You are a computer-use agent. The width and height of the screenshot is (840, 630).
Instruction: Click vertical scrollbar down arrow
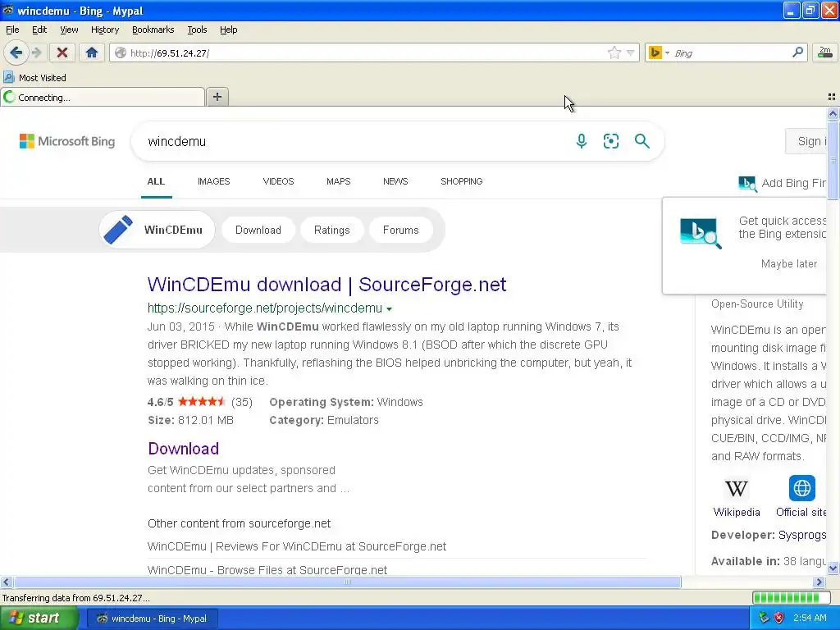point(833,568)
